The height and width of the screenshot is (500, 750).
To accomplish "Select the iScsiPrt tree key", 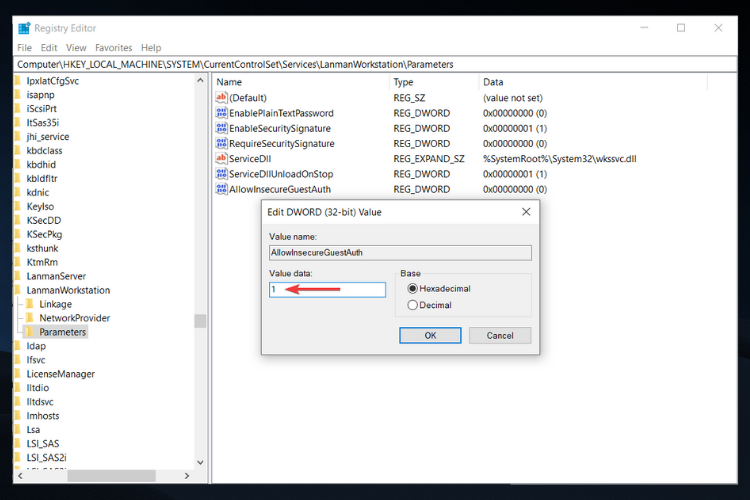I will [x=42, y=109].
